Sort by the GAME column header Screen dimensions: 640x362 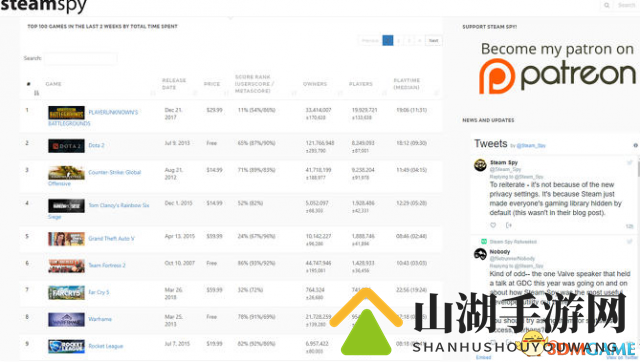point(53,84)
